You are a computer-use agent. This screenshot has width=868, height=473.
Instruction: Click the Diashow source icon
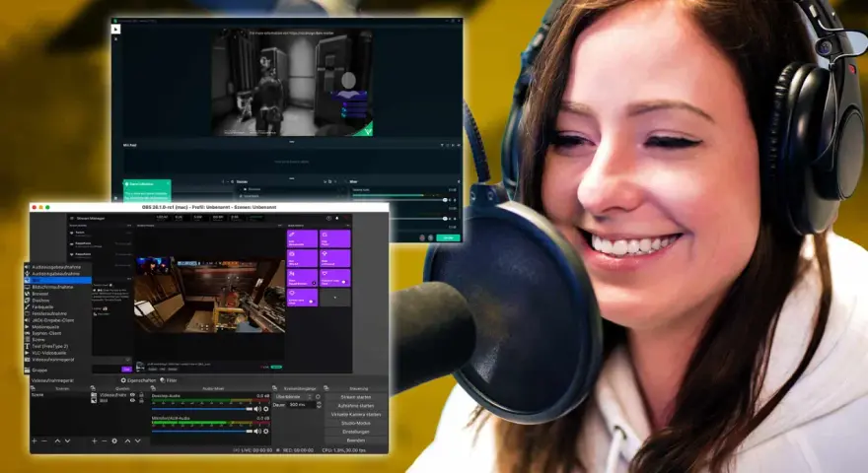tap(27, 301)
